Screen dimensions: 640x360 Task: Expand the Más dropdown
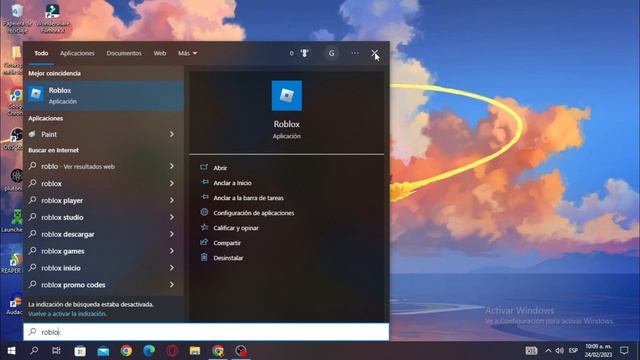(x=187, y=53)
